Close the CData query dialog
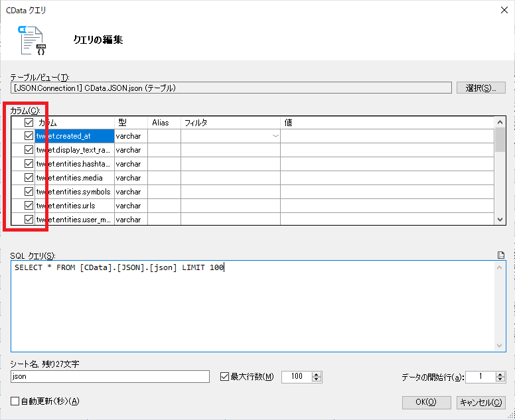Image resolution: width=515 pixels, height=420 pixels. (504, 10)
